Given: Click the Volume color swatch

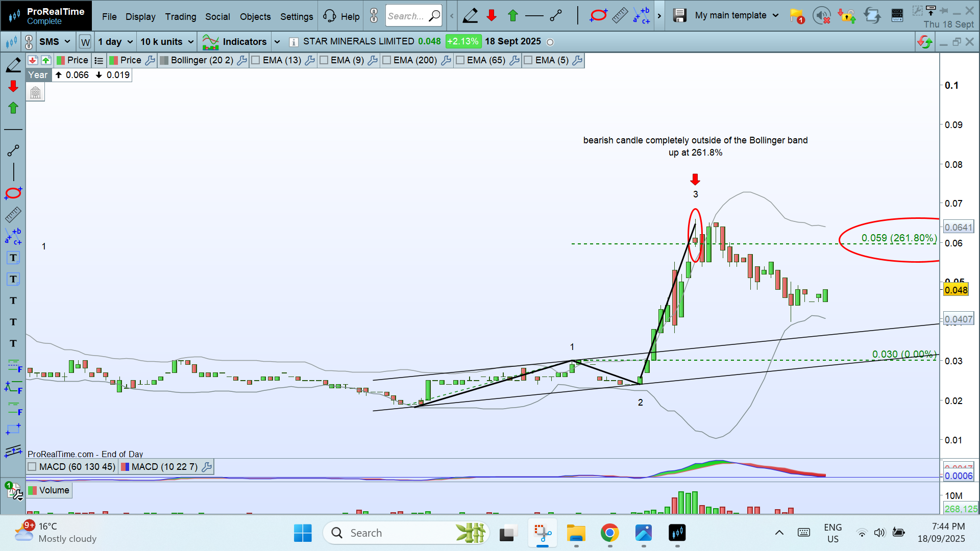Looking at the screenshot, I should (33, 490).
